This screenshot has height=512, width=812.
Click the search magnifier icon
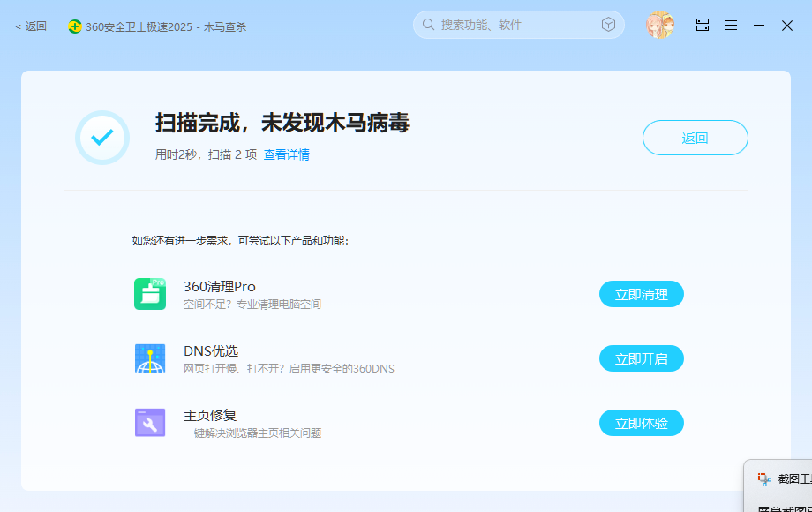[x=428, y=25]
